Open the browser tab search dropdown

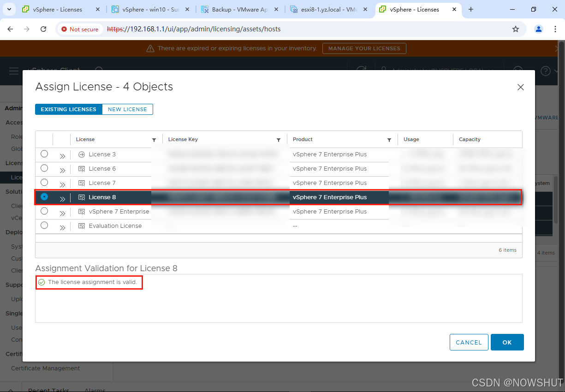[10, 9]
